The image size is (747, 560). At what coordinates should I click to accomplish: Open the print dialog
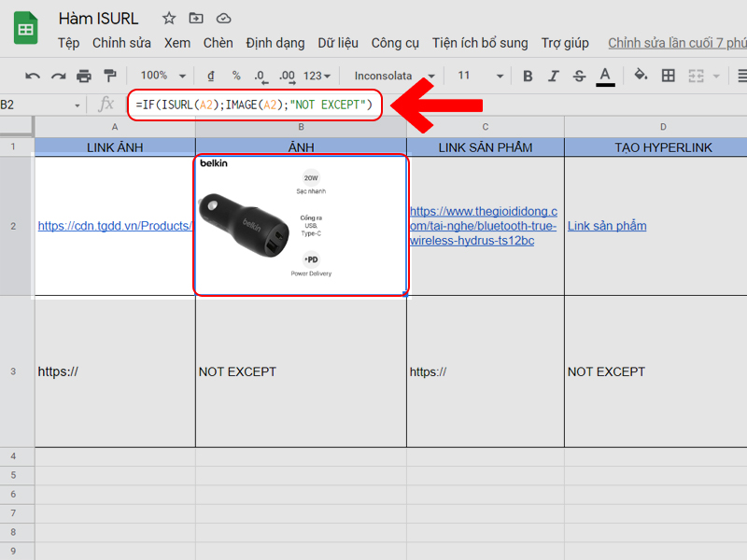82,76
